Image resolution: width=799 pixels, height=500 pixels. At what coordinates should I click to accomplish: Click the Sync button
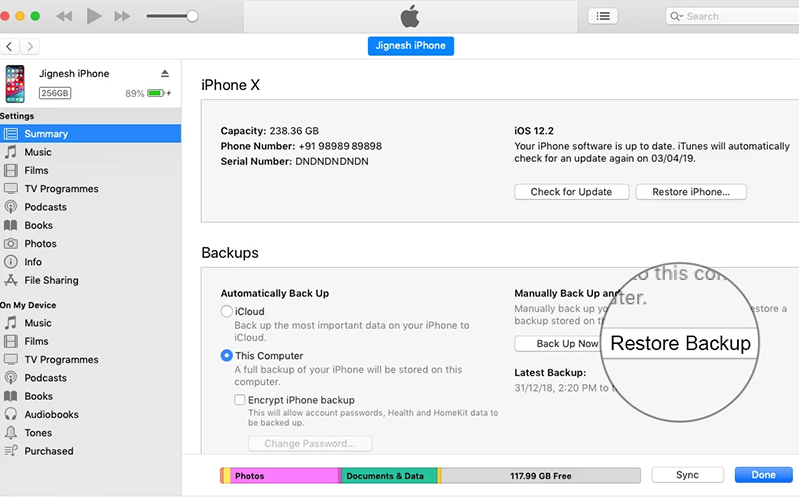[x=687, y=475]
